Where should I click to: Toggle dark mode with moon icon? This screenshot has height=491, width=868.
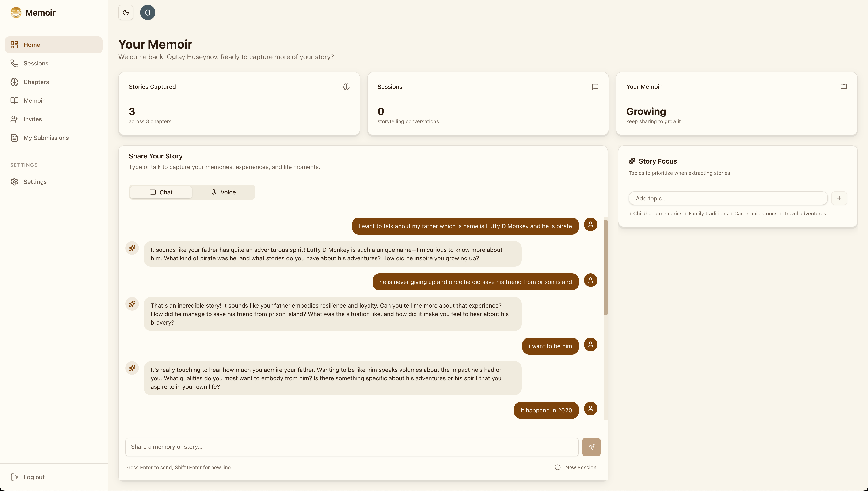[126, 12]
